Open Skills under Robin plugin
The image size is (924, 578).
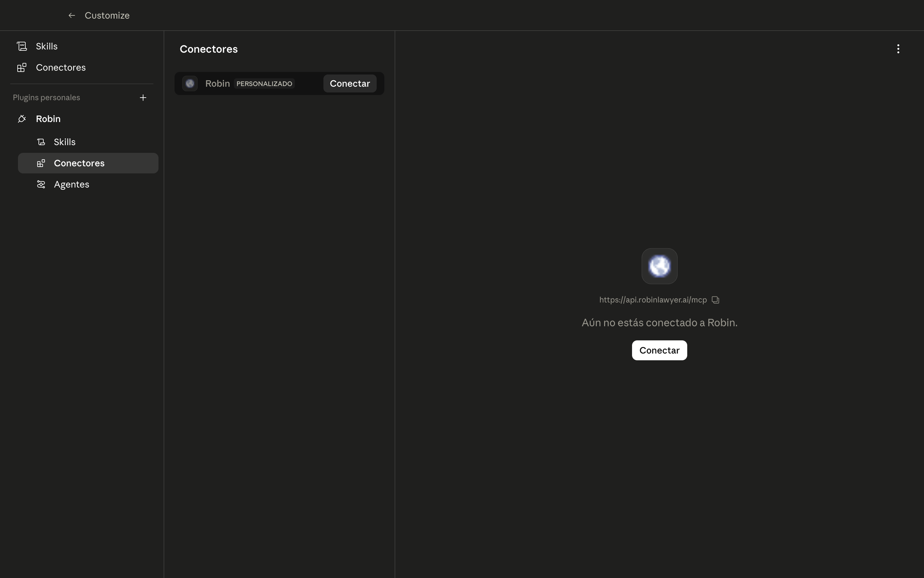(88, 142)
